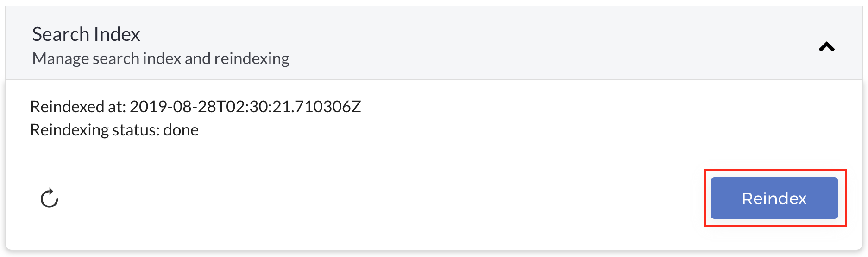Screen dimensions: 868x257
Task: Click the 'Reindexed at:' label text
Action: [78, 107]
